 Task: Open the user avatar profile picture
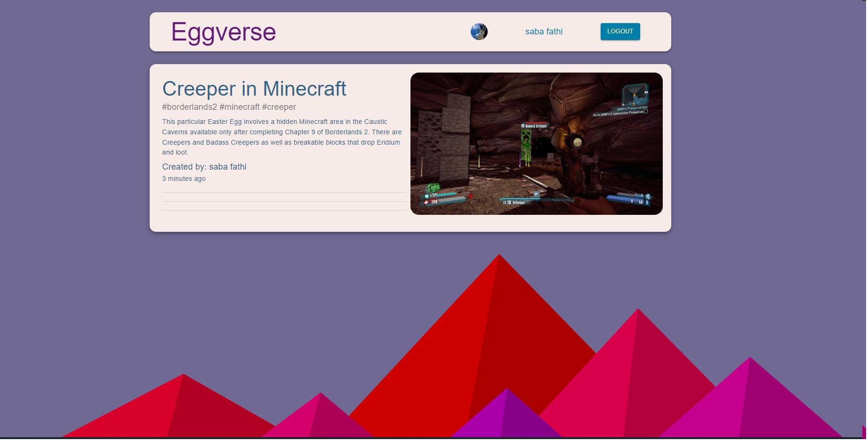click(x=479, y=32)
